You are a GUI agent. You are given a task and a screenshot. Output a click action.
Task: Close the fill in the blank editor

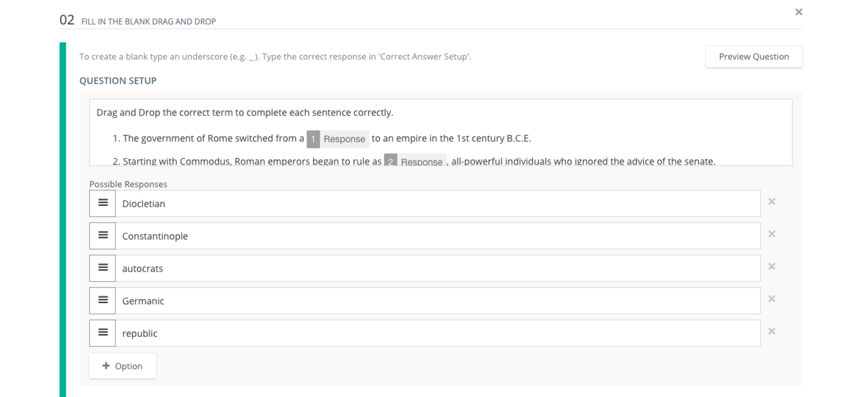point(798,12)
